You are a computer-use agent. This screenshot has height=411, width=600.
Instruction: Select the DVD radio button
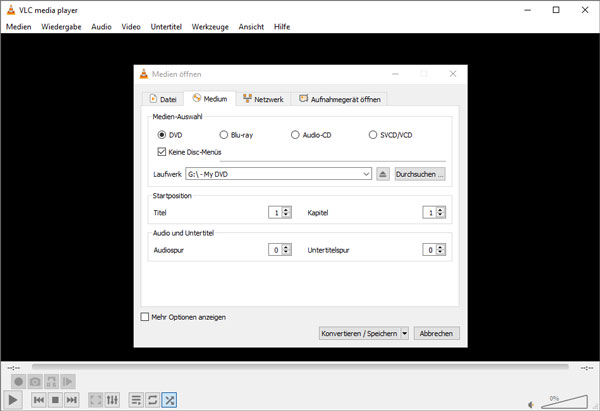pyautogui.click(x=162, y=135)
